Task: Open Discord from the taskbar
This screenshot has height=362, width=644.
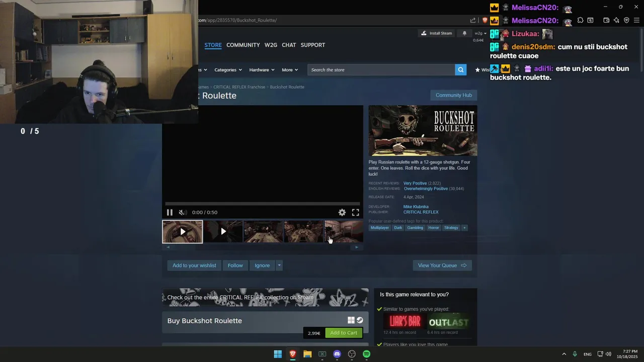Action: click(337, 354)
